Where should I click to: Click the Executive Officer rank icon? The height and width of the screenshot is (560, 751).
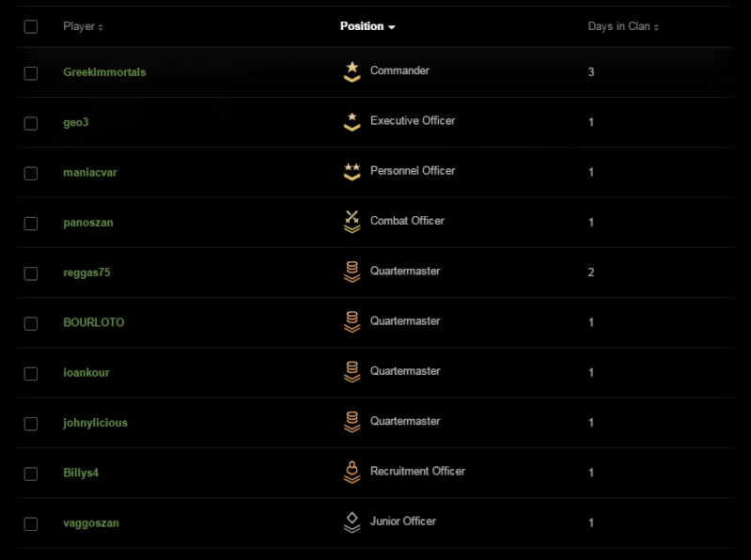352,122
